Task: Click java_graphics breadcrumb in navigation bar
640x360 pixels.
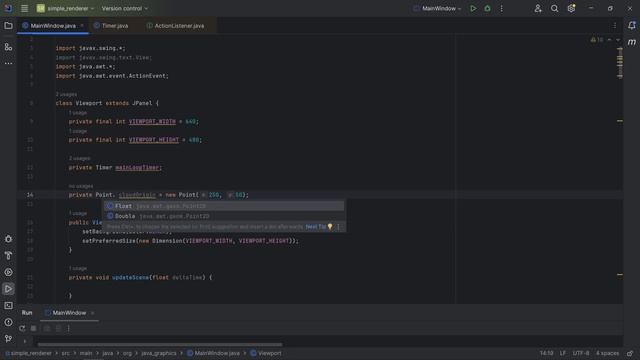Action: point(159,353)
